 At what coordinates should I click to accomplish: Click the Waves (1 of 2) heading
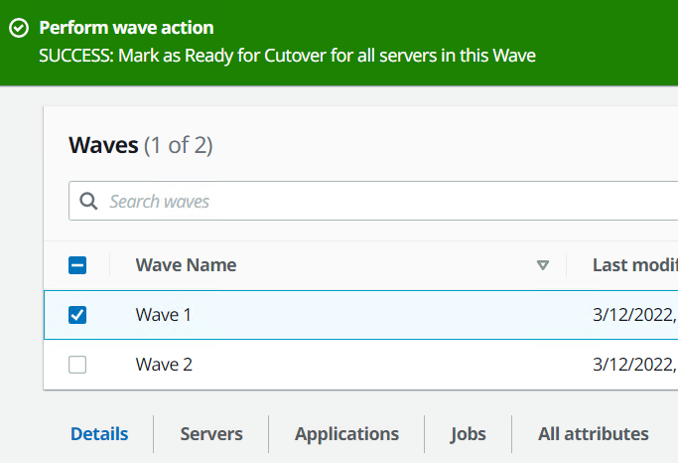tap(140, 146)
